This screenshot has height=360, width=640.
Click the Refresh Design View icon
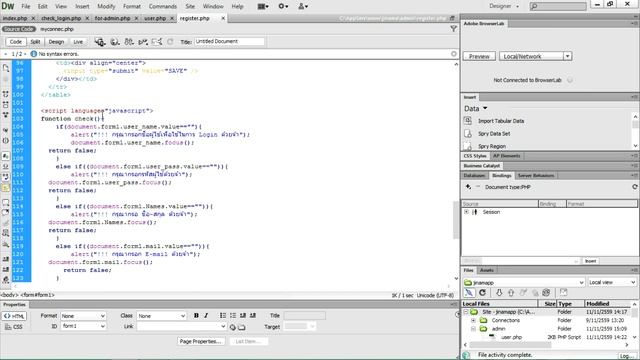tap(170, 42)
